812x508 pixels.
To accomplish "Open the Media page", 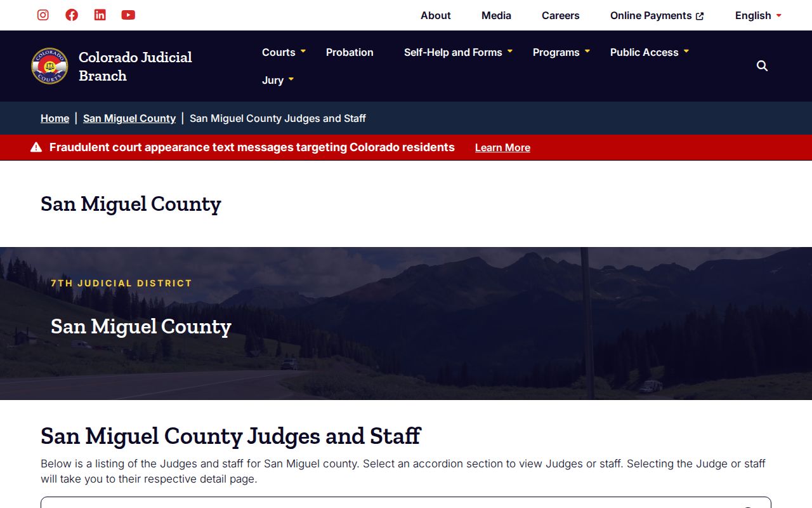I will [496, 15].
